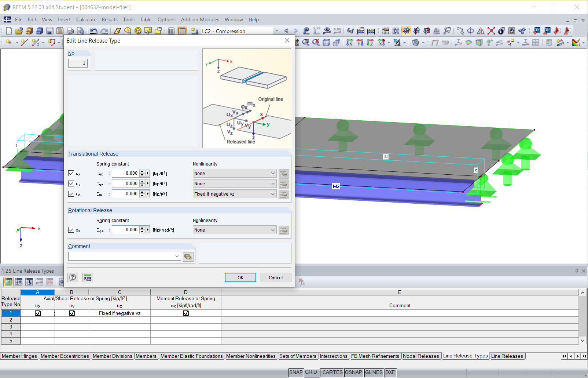Open the ux Nonlinearity dropdown
The height and width of the screenshot is (378, 588).
click(235, 173)
